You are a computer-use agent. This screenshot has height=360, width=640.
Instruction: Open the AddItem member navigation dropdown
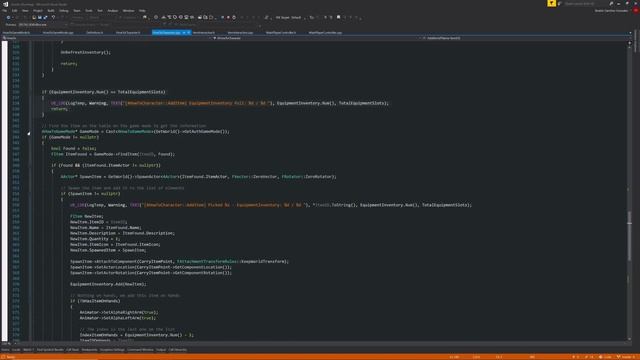(x=527, y=38)
